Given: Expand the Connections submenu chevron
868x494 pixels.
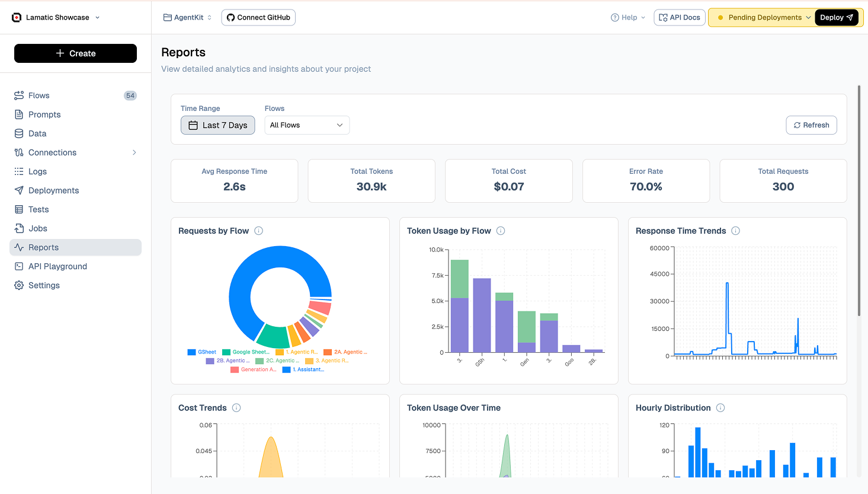Looking at the screenshot, I should pyautogui.click(x=134, y=152).
